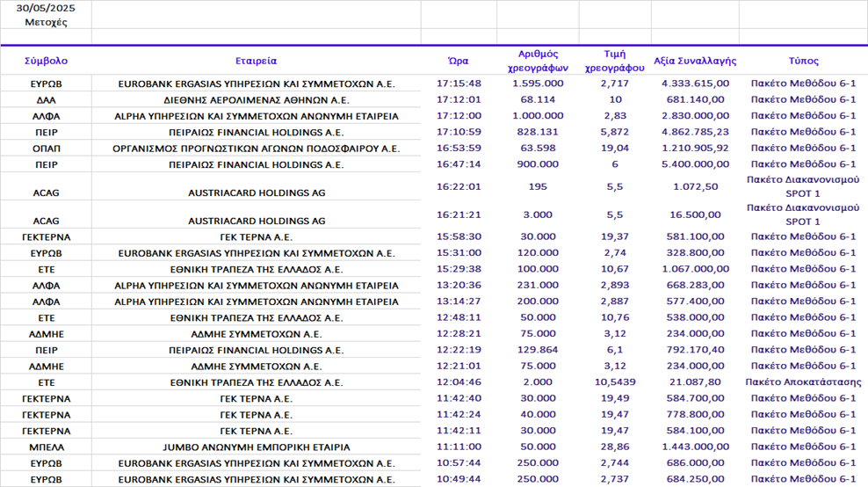The image size is (868, 487).
Task: Click the value 778.800,00
Action: [x=695, y=414]
